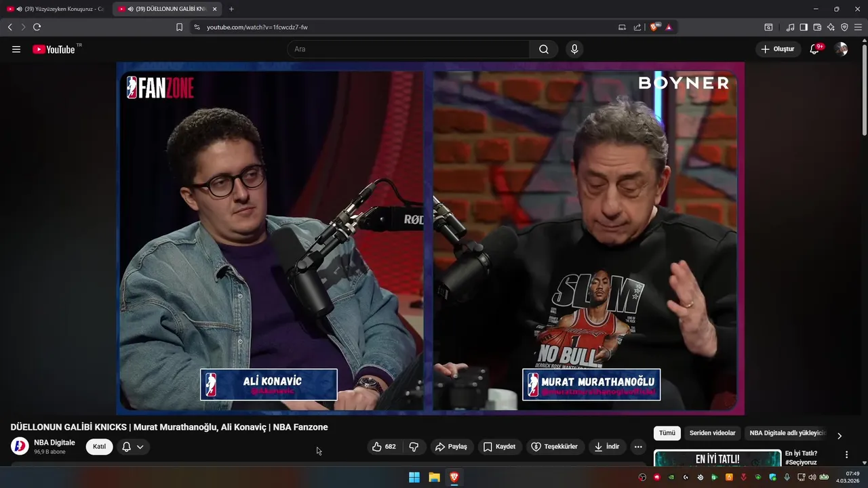Share the video with Paylaş
This screenshot has width=868, height=488.
[451, 447]
